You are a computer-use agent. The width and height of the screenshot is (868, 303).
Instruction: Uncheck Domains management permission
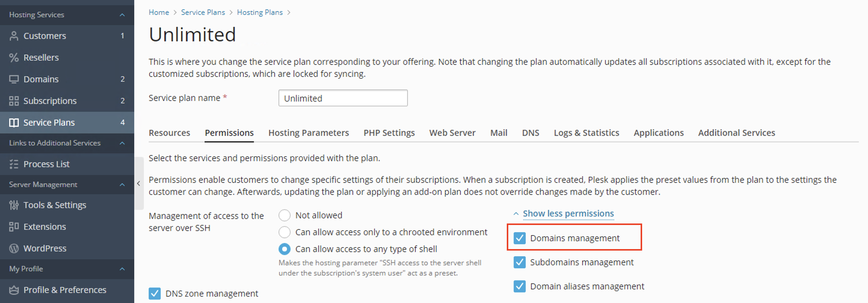(519, 238)
